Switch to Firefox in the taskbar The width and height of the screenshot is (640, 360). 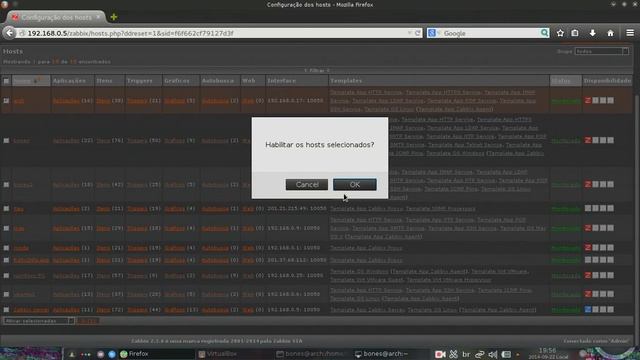click(156, 354)
